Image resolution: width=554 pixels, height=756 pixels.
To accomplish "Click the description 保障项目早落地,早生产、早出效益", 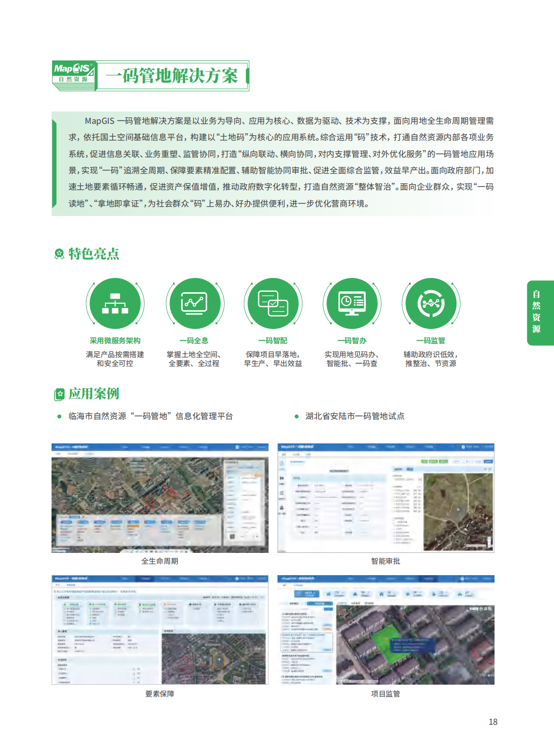I will click(273, 359).
